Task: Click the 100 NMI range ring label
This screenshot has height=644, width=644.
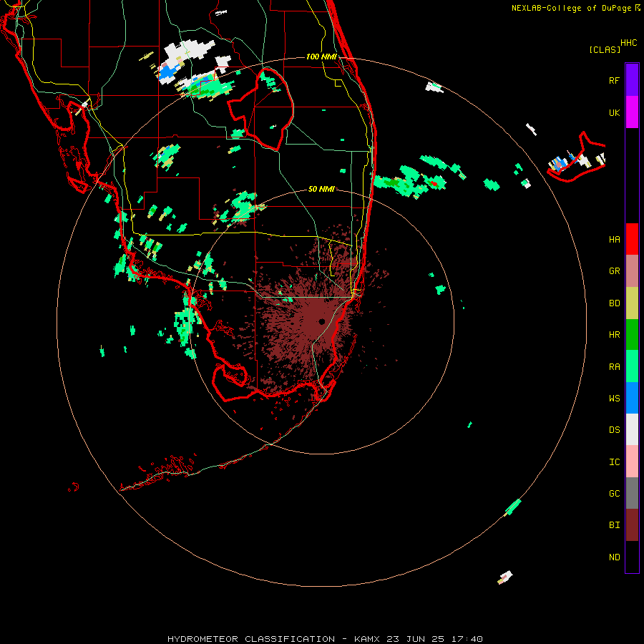Action: click(321, 57)
